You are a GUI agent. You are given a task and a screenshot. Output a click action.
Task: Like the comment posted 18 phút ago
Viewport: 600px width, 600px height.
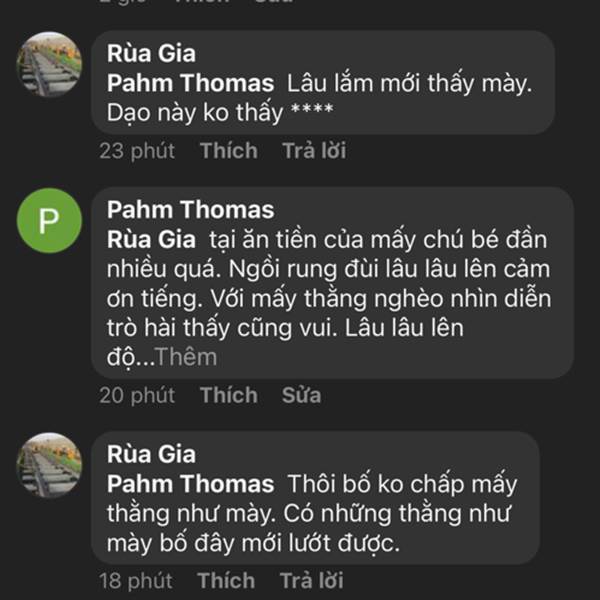226,580
